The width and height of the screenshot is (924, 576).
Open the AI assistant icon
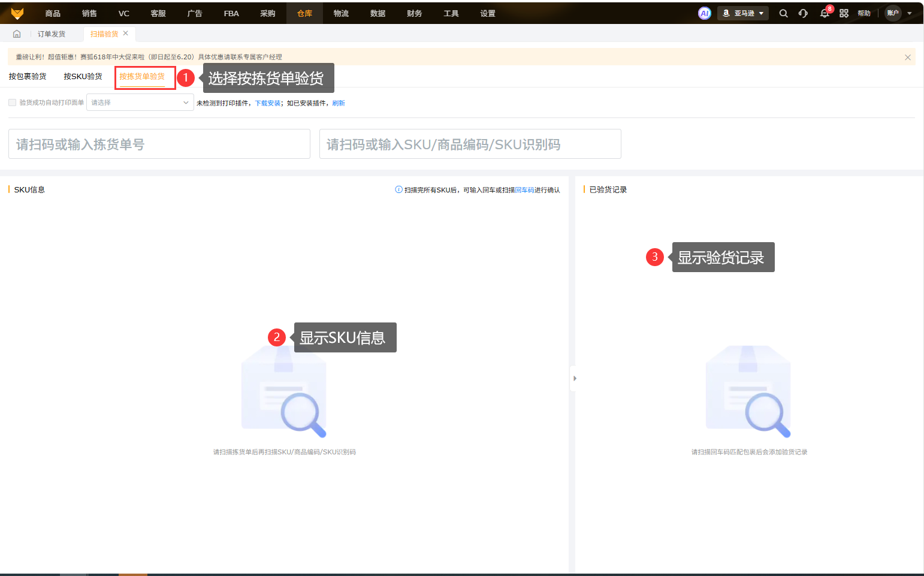[705, 13]
